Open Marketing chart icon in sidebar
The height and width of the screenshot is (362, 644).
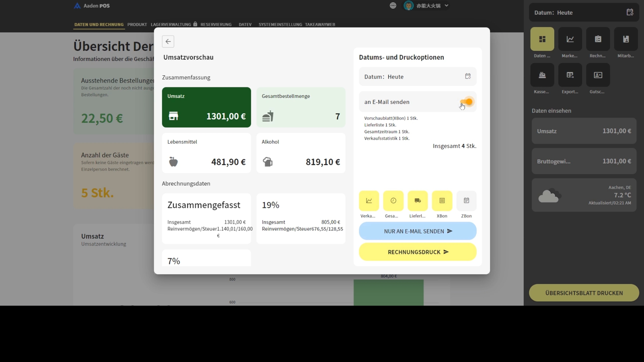pos(570,39)
